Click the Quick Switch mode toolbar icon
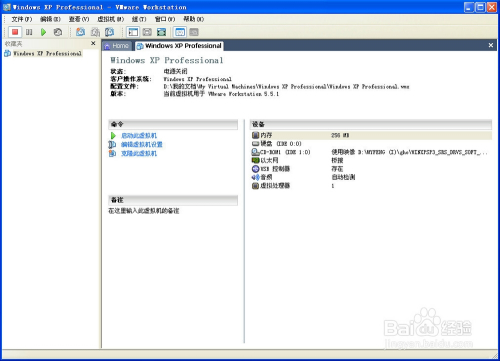 point(147,32)
